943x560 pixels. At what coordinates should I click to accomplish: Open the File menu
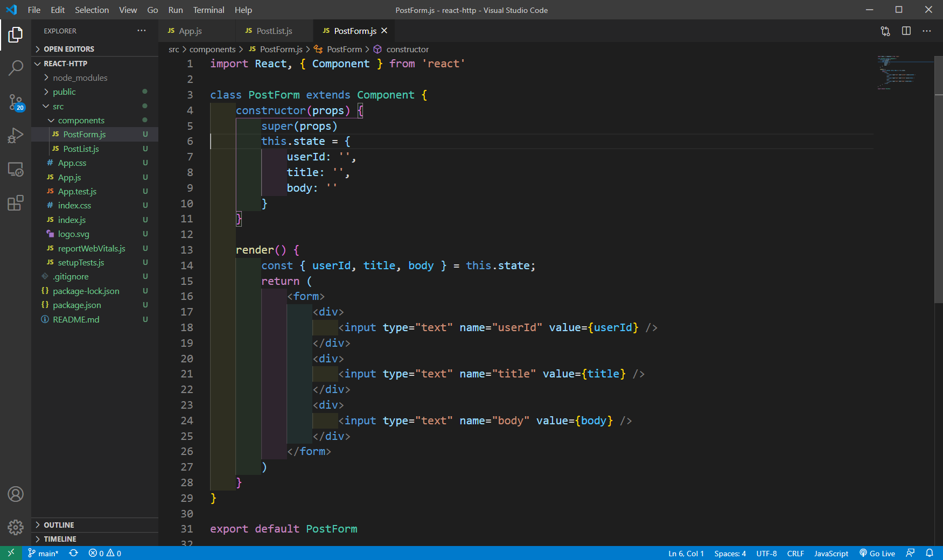34,10
